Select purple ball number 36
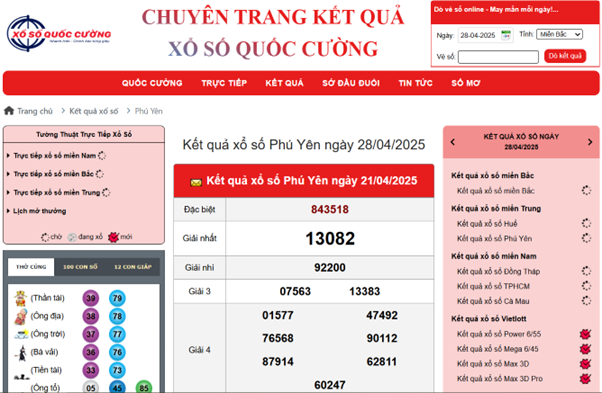 pos(91,352)
